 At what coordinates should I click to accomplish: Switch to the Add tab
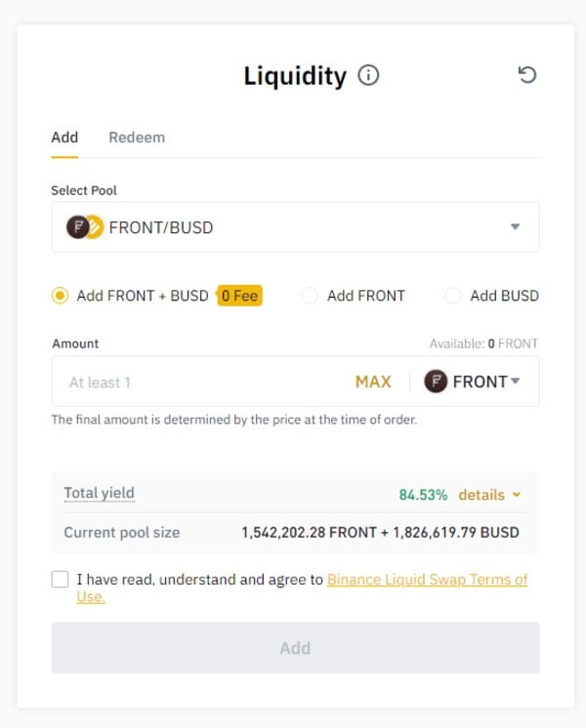click(64, 138)
